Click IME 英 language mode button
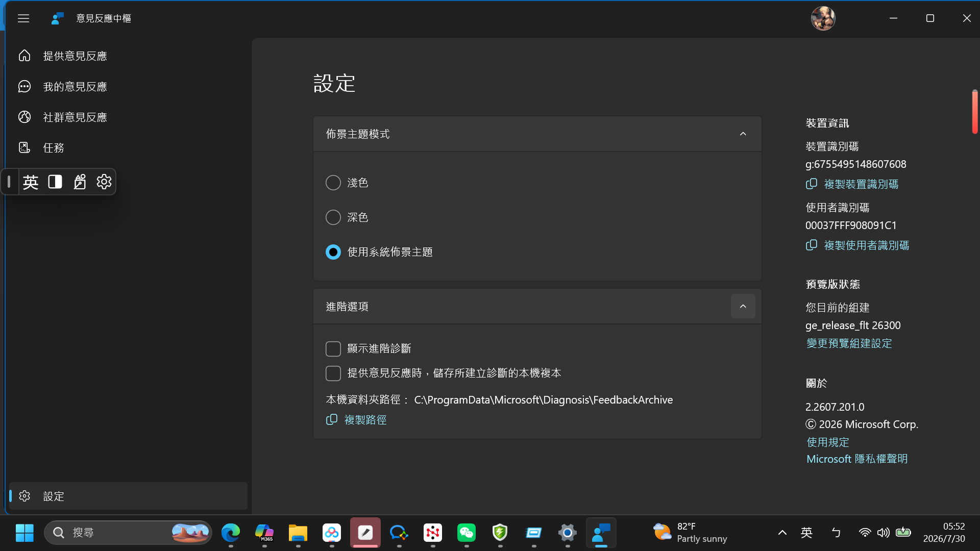Screen dimensions: 980x551 click(x=31, y=182)
